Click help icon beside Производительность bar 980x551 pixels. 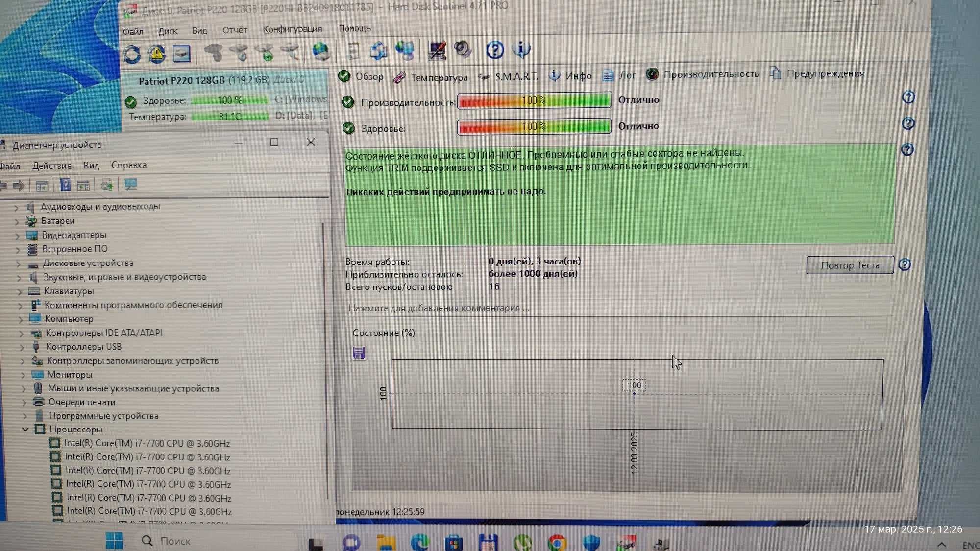pyautogui.click(x=908, y=97)
